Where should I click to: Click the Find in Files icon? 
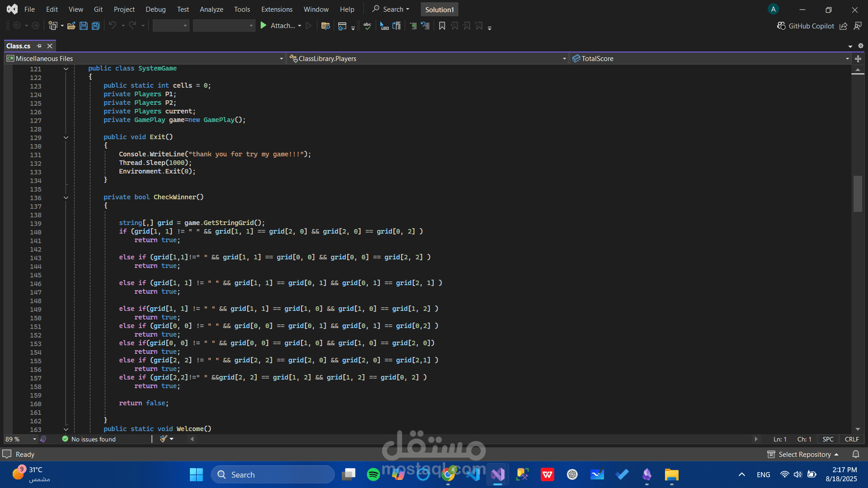[x=325, y=26]
